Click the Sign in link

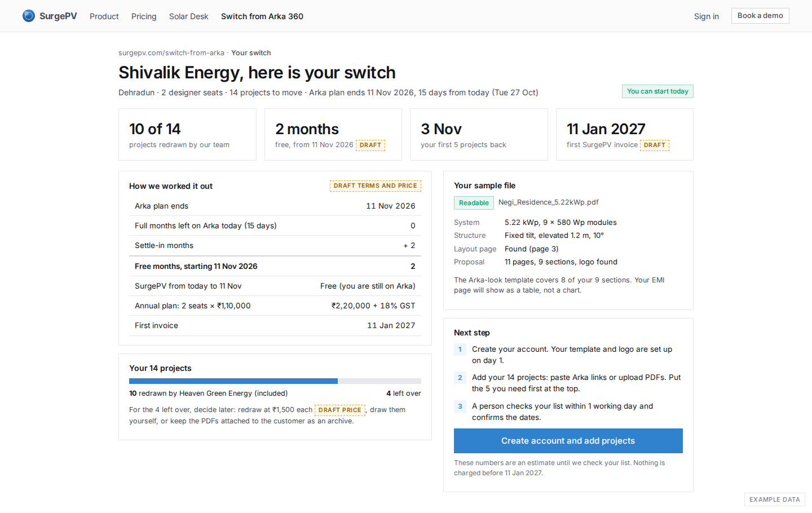(707, 16)
